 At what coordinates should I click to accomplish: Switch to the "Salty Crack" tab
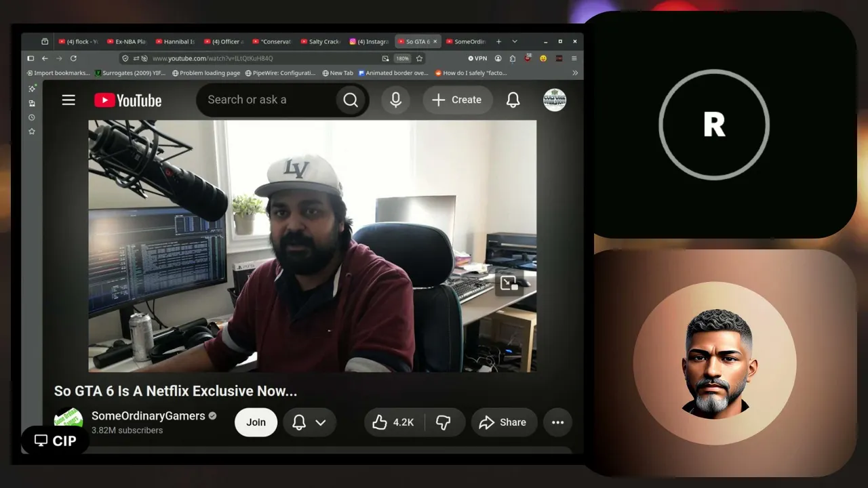321,41
